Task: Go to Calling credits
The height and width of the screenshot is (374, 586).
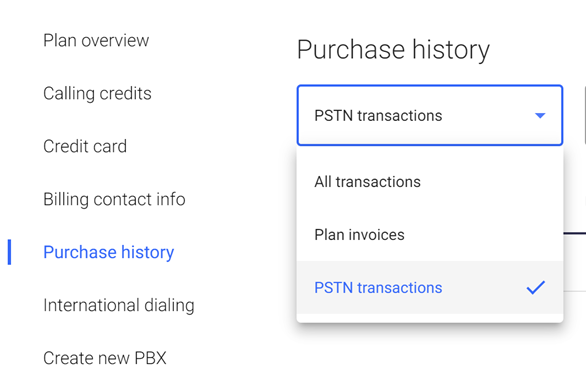Action: coord(97,93)
